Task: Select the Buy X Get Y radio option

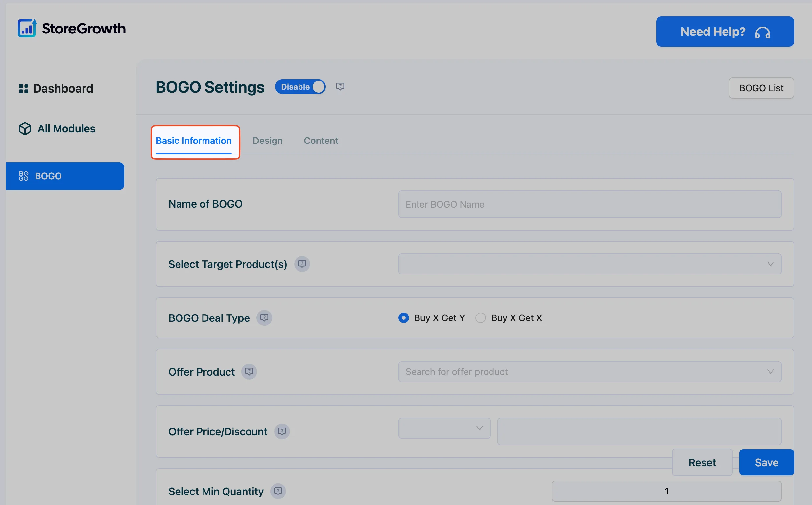Action: 403,318
